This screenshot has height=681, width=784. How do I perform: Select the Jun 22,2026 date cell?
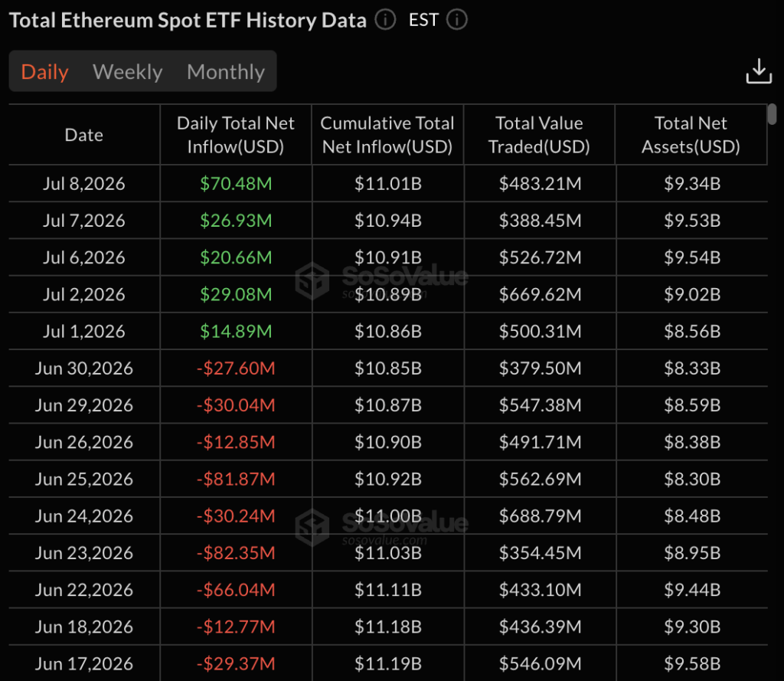[84, 591]
